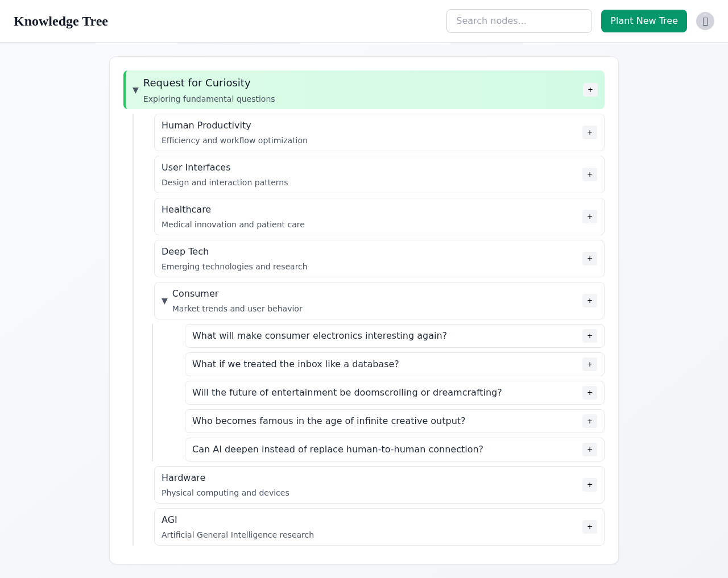Collapse the Consumer branch triangle
Screen dimensions: 728x578
point(164,301)
